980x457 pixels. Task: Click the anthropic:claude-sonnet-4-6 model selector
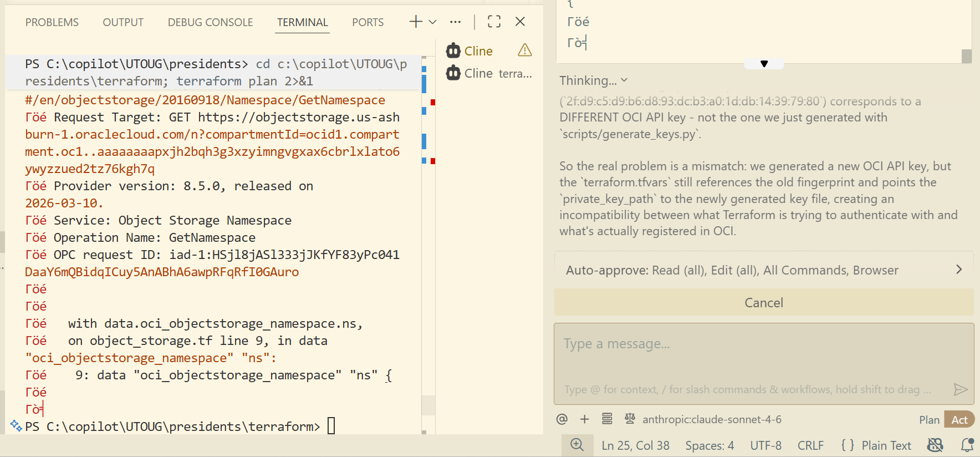tap(712, 419)
